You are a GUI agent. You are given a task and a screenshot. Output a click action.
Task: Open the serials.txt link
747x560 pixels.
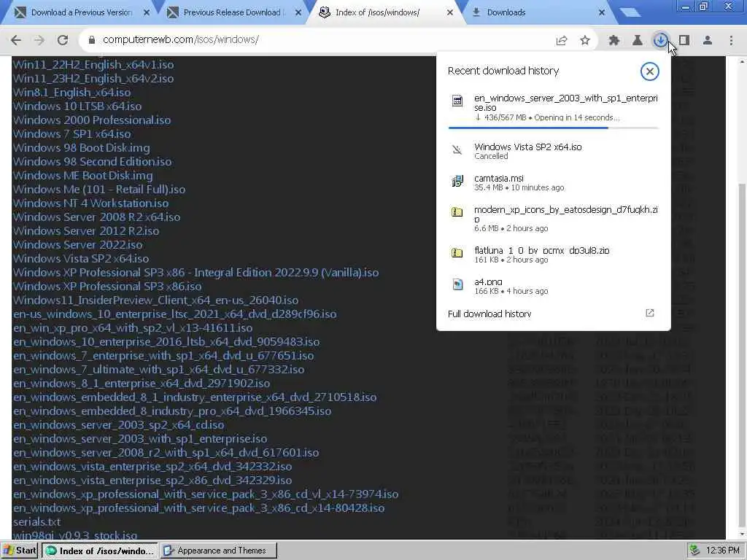(x=36, y=522)
